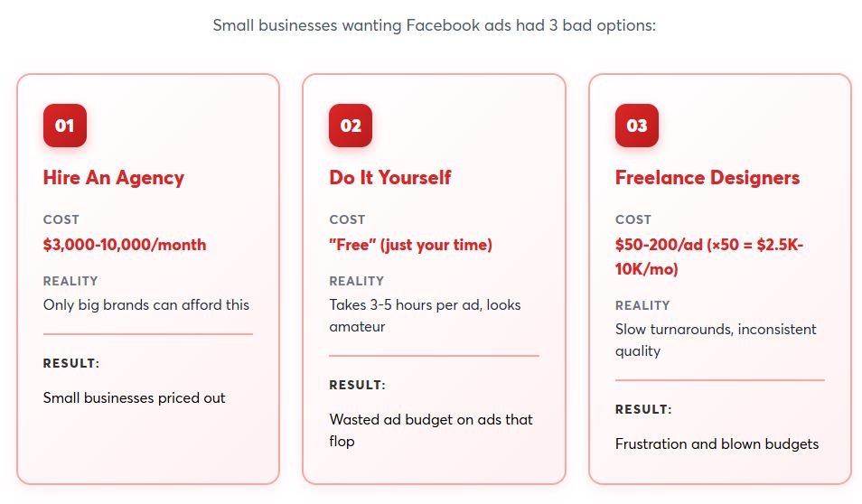Click the $3,000-10,000/month cost text
Screen dimensions: 862x504
tap(125, 244)
